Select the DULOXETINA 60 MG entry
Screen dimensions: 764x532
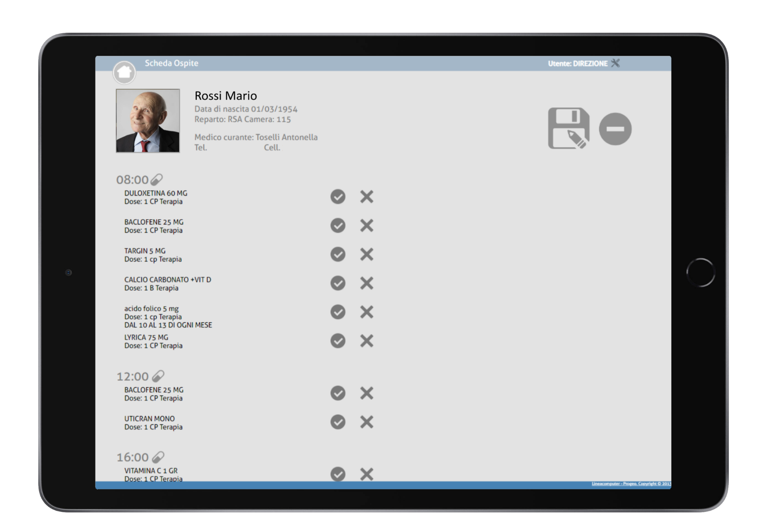pos(156,197)
